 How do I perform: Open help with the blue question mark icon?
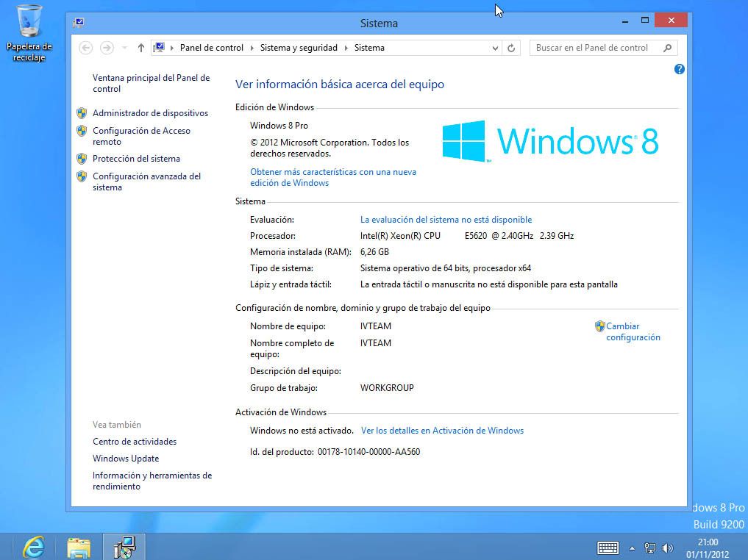680,70
